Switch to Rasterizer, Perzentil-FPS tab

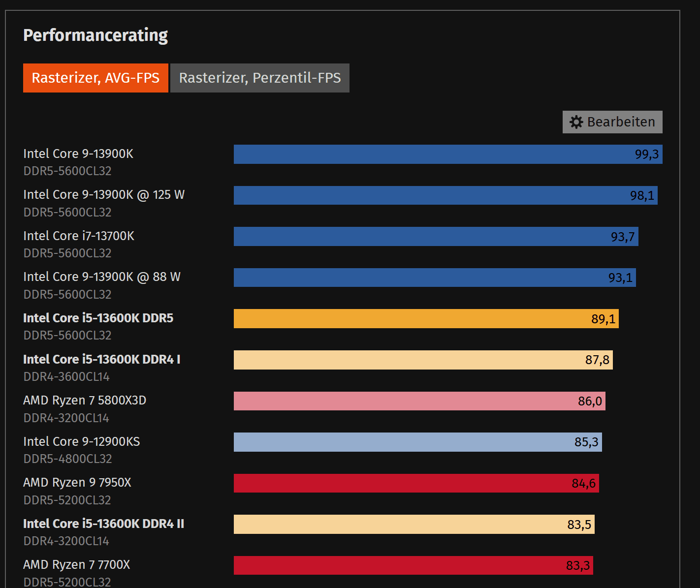[x=260, y=78]
